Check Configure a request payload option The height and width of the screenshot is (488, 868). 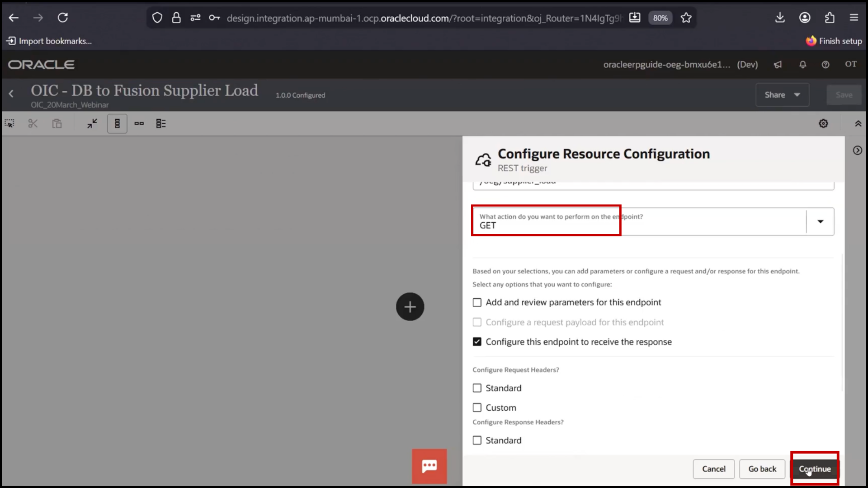click(477, 322)
